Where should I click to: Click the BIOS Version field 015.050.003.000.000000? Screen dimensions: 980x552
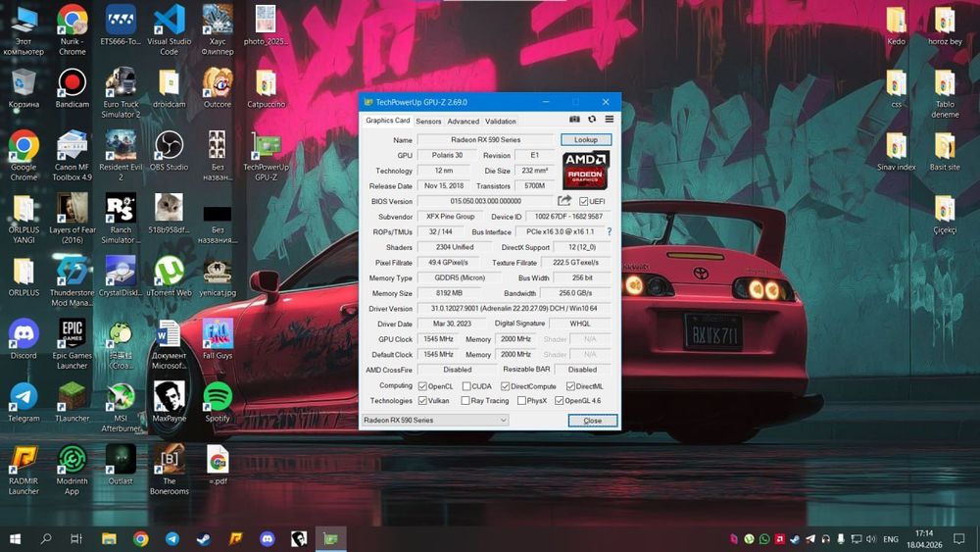486,201
